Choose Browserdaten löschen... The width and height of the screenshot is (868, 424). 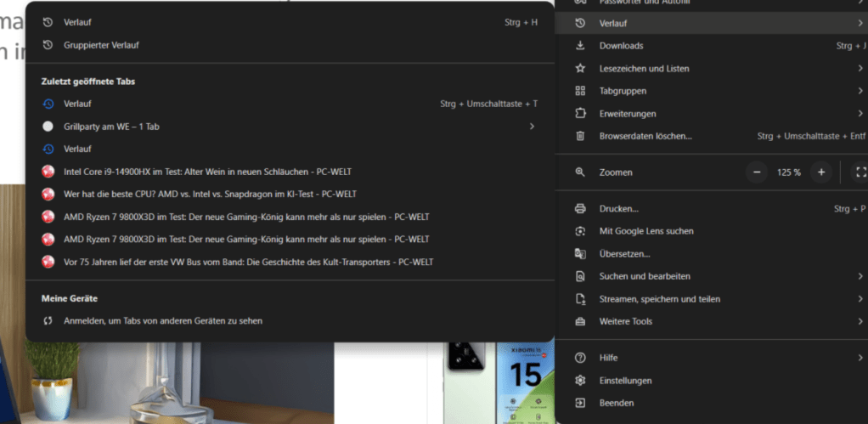[712, 136]
